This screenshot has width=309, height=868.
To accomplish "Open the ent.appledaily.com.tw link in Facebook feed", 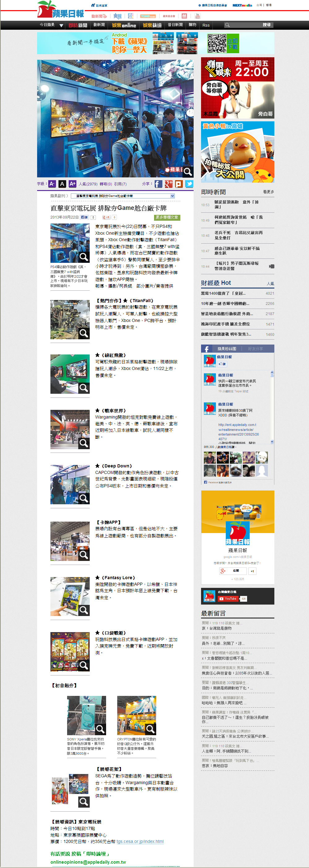I will tap(238, 432).
